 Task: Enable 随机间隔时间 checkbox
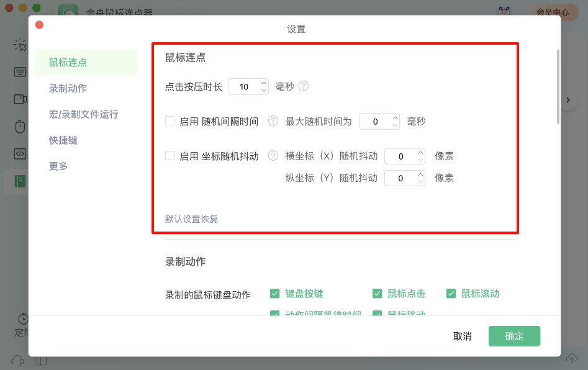[x=170, y=120]
